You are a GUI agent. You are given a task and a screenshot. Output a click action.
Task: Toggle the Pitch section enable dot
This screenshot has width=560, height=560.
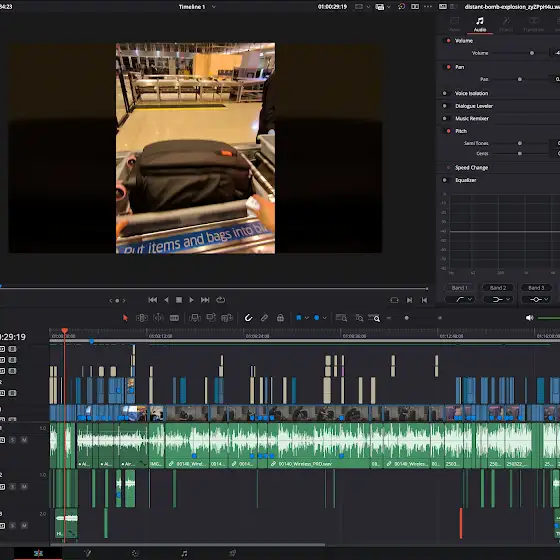(x=448, y=131)
